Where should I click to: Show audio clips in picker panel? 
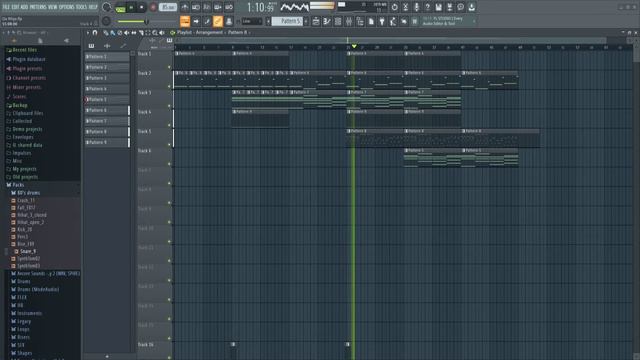pyautogui.click(x=107, y=46)
